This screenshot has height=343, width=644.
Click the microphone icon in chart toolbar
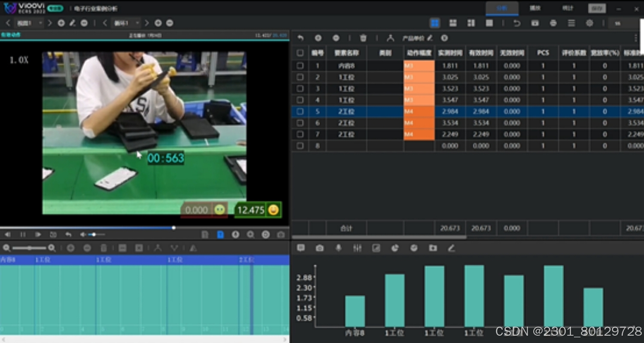(338, 248)
